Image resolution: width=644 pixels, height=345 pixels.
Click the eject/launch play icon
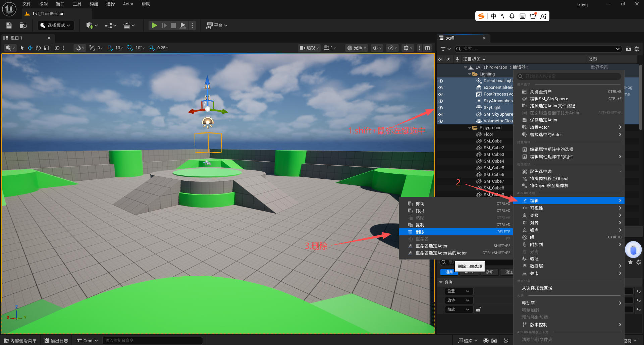pyautogui.click(x=183, y=25)
